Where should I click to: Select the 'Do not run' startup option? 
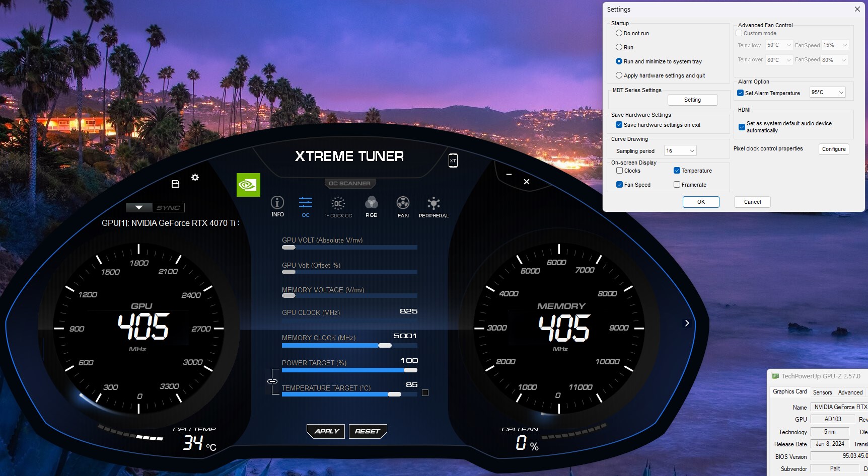619,33
